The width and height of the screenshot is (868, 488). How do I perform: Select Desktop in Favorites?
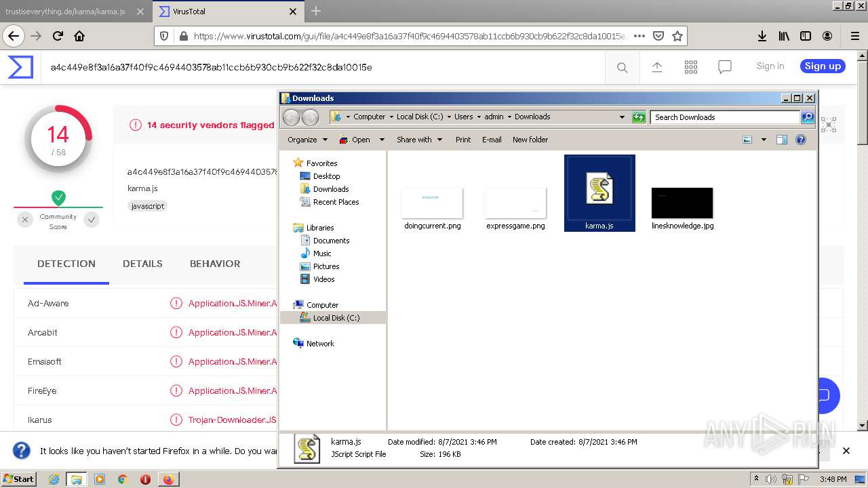point(326,176)
